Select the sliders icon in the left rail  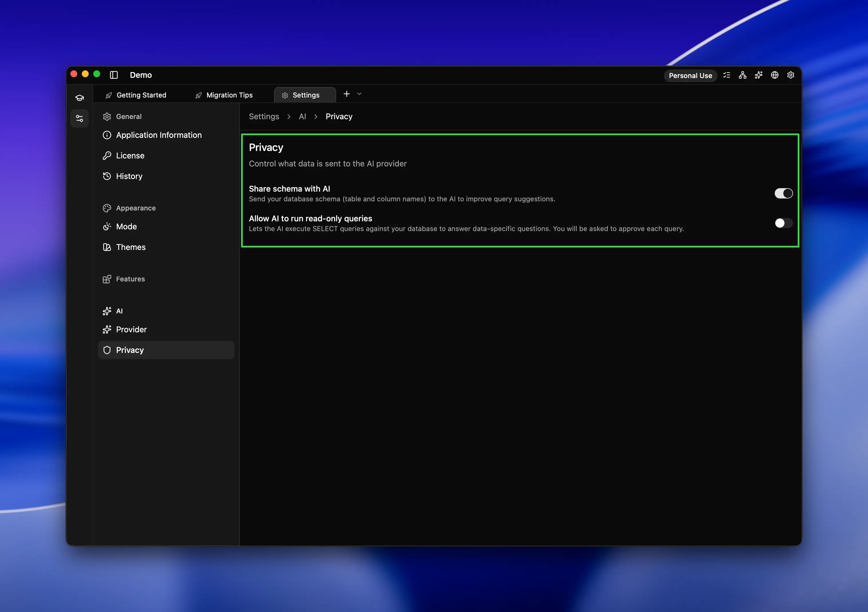coord(80,118)
